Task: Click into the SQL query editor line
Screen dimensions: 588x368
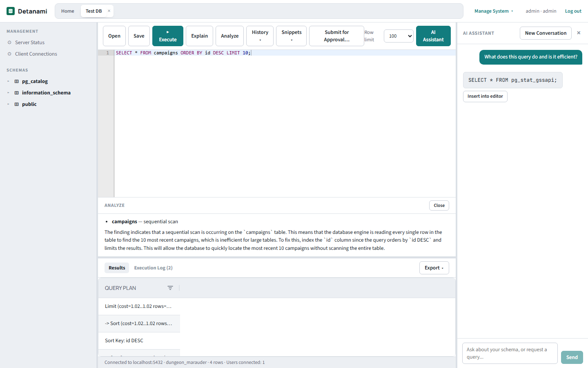Action: click(285, 53)
